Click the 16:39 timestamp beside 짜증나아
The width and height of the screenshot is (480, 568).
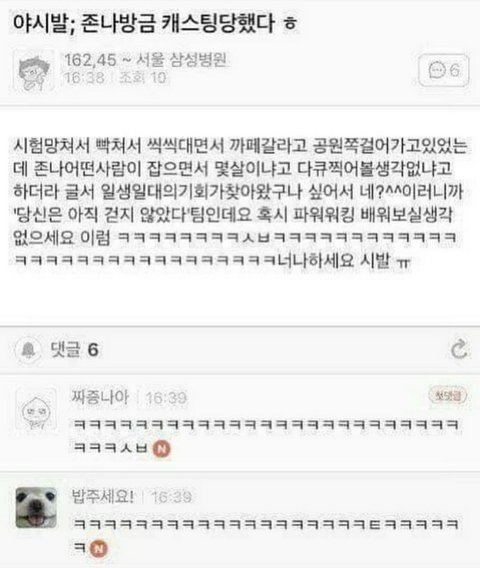tap(166, 398)
